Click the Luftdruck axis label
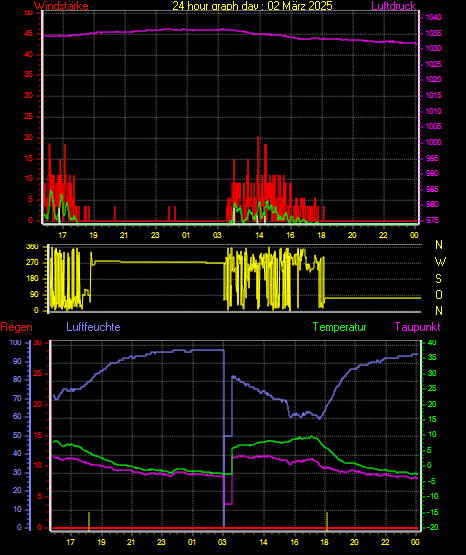The image size is (466, 555). [393, 6]
